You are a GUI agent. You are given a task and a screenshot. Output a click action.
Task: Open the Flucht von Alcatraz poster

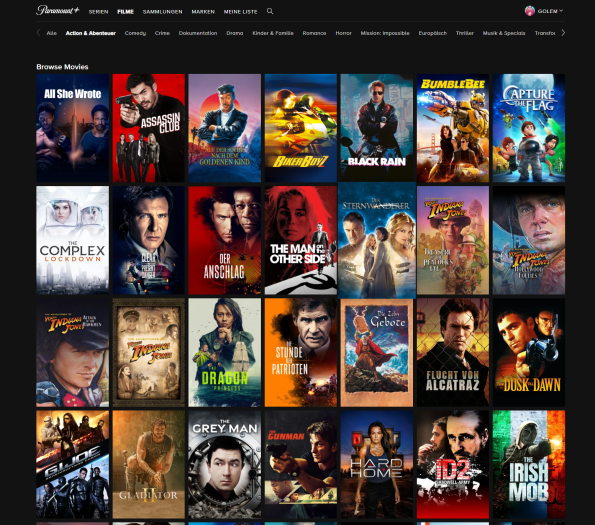(x=453, y=352)
